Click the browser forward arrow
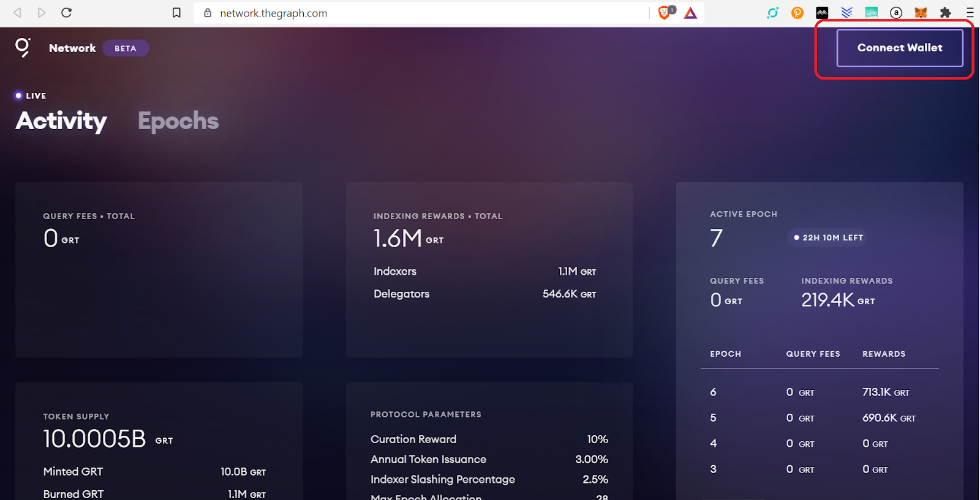 coord(42,13)
